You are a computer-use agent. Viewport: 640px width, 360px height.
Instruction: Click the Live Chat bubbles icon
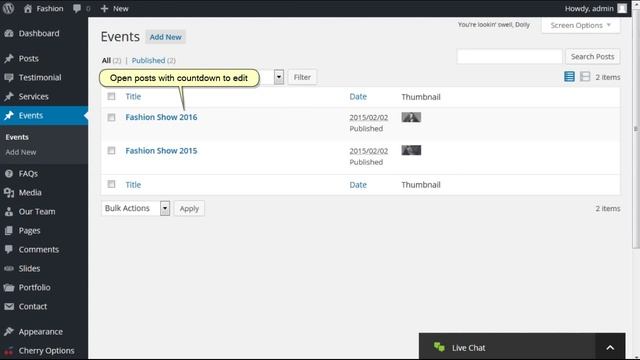pos(439,347)
